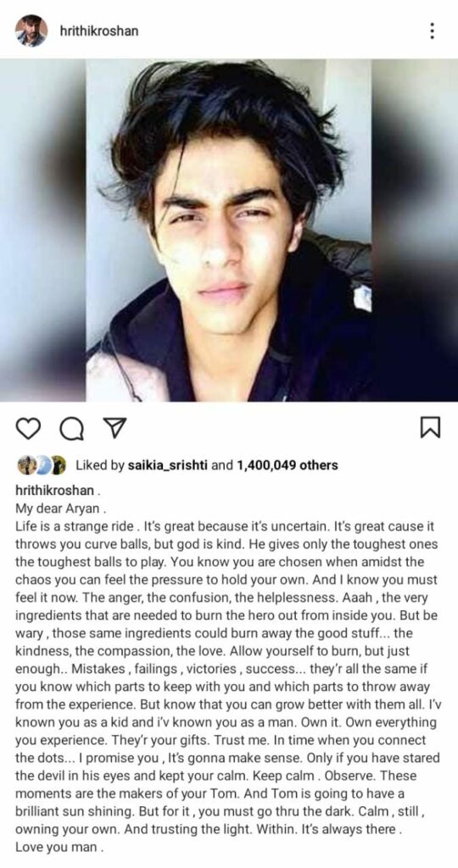Tap the first liker's small avatar
The image size is (458, 868).
click(25, 465)
